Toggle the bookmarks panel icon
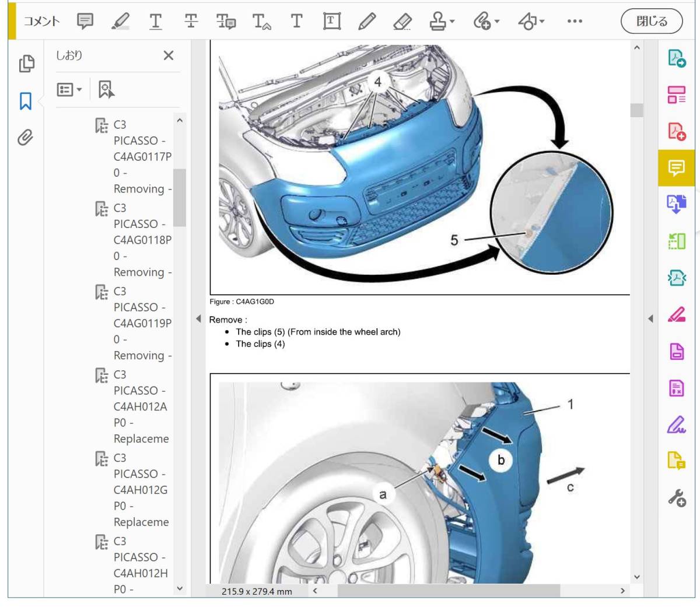The width and height of the screenshot is (700, 607). [26, 100]
